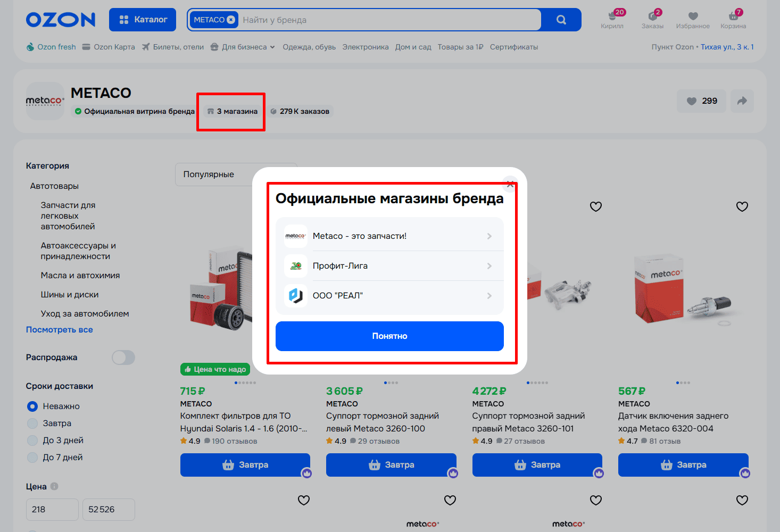Close the official stores dialog
This screenshot has height=532, width=780.
coord(510,184)
